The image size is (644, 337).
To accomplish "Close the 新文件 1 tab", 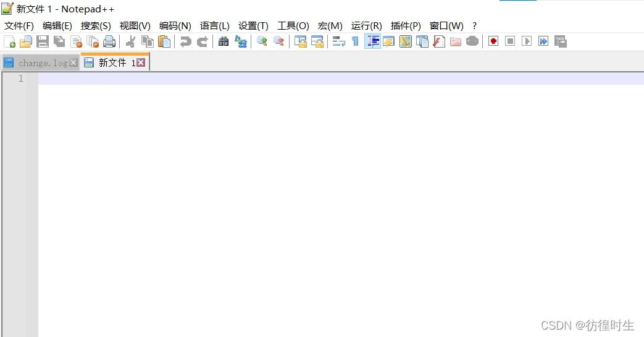I will click(141, 62).
